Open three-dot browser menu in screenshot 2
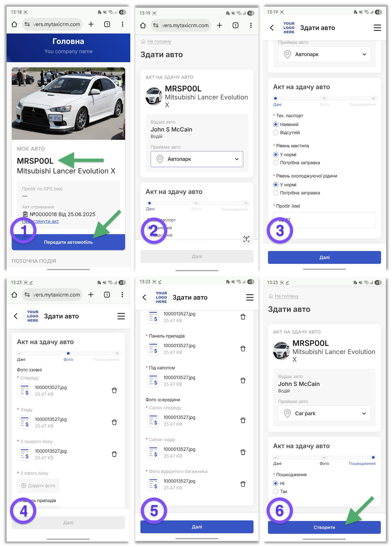 [x=251, y=25]
